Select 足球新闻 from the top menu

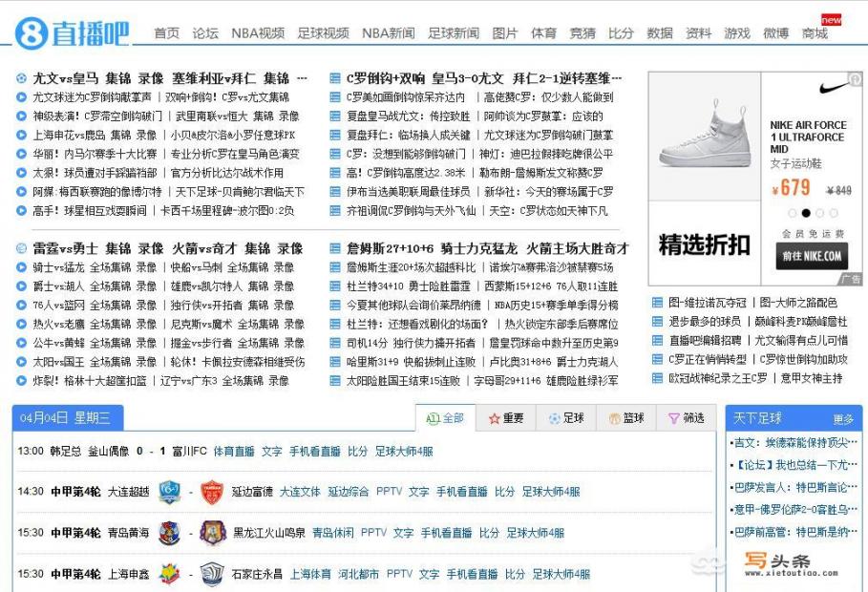pyautogui.click(x=454, y=33)
